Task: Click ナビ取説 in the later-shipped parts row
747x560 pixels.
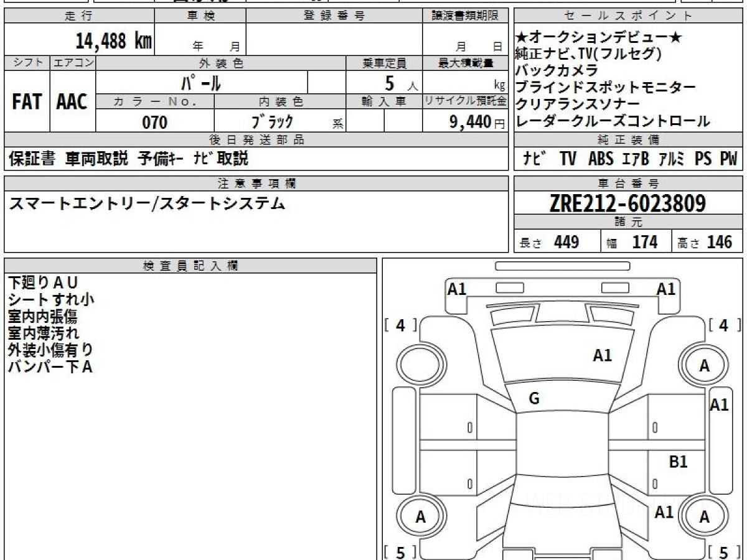Action: [x=221, y=159]
